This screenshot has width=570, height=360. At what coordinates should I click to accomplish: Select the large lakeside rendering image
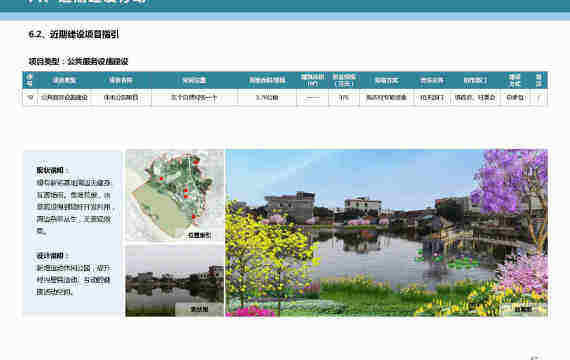click(x=386, y=233)
